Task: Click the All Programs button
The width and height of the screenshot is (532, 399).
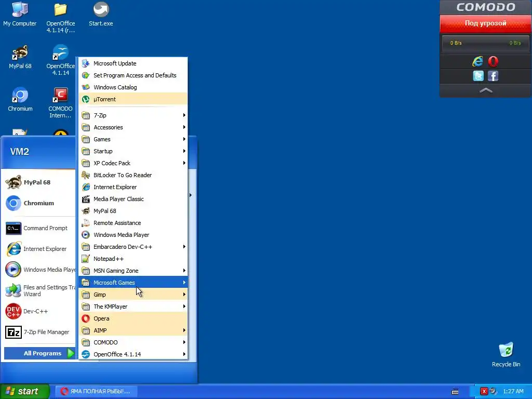Action: (39, 353)
